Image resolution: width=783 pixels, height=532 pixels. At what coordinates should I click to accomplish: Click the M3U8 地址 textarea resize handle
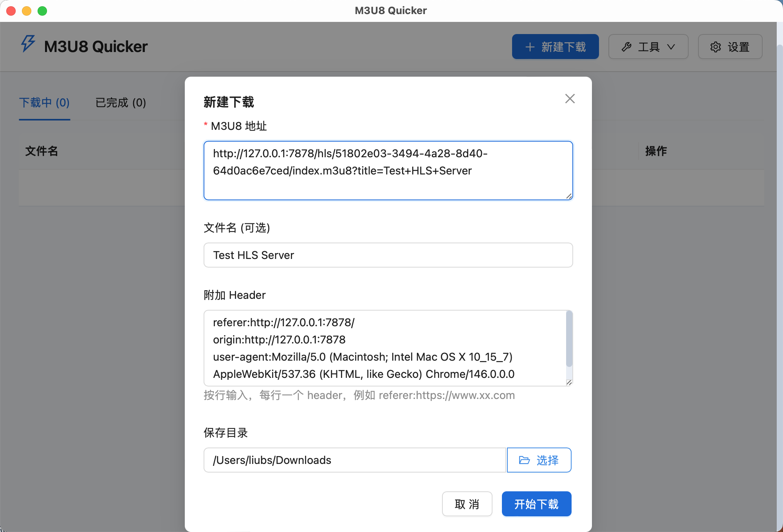click(569, 196)
